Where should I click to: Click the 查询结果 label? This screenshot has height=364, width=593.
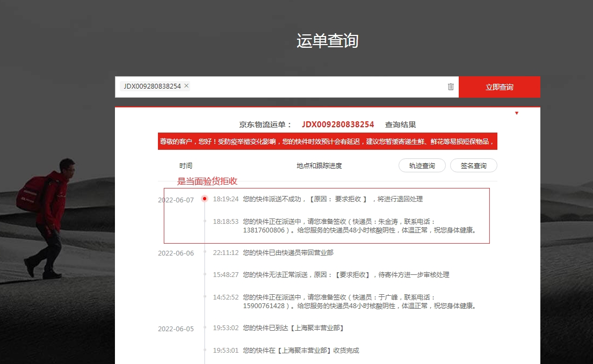[401, 125]
